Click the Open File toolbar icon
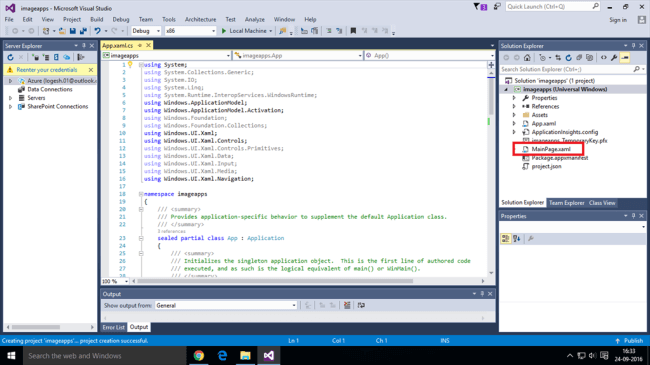The width and height of the screenshot is (650, 365). (62, 31)
